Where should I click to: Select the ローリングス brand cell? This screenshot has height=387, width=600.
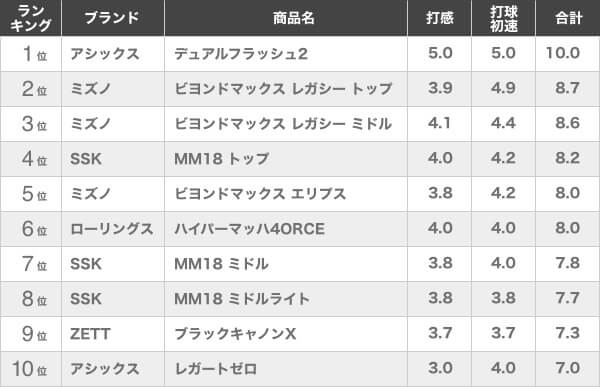pyautogui.click(x=113, y=229)
